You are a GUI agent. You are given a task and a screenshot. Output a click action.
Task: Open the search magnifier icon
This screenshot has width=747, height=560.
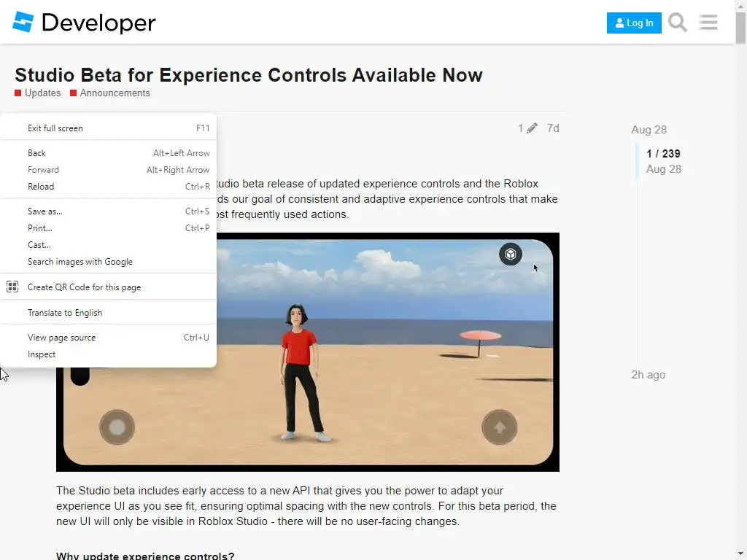[677, 23]
